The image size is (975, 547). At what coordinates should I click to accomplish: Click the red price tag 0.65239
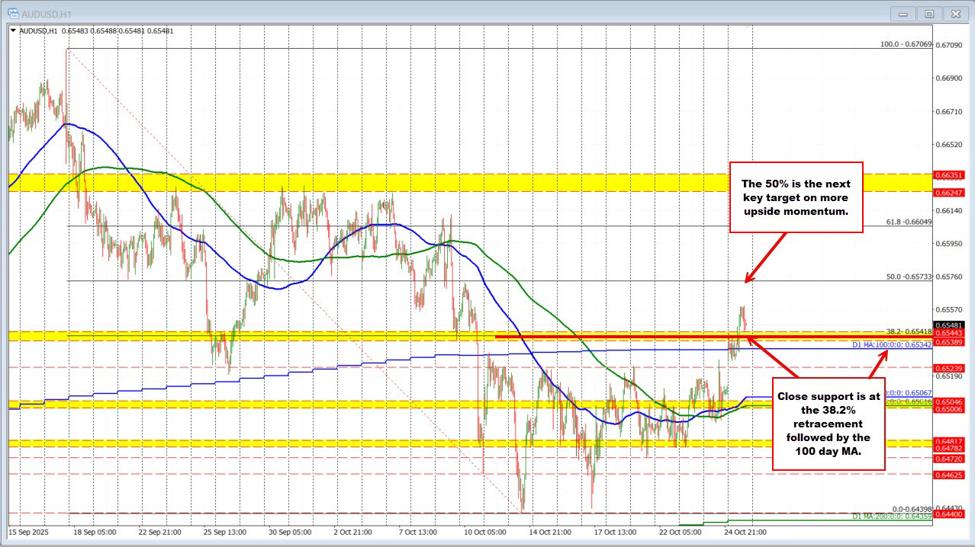click(950, 368)
